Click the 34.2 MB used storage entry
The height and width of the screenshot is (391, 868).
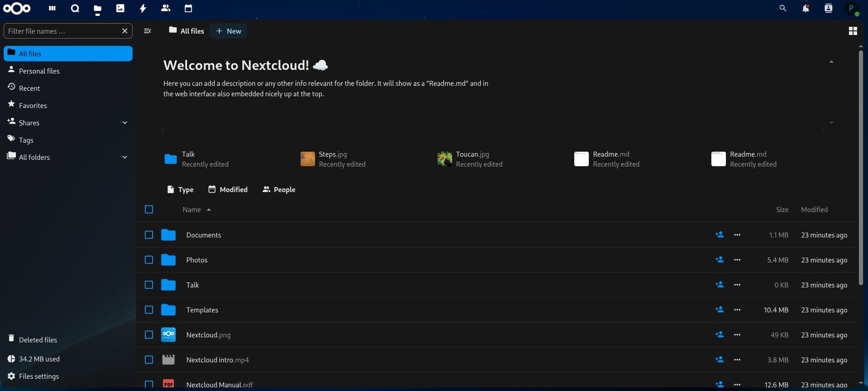[68, 359]
